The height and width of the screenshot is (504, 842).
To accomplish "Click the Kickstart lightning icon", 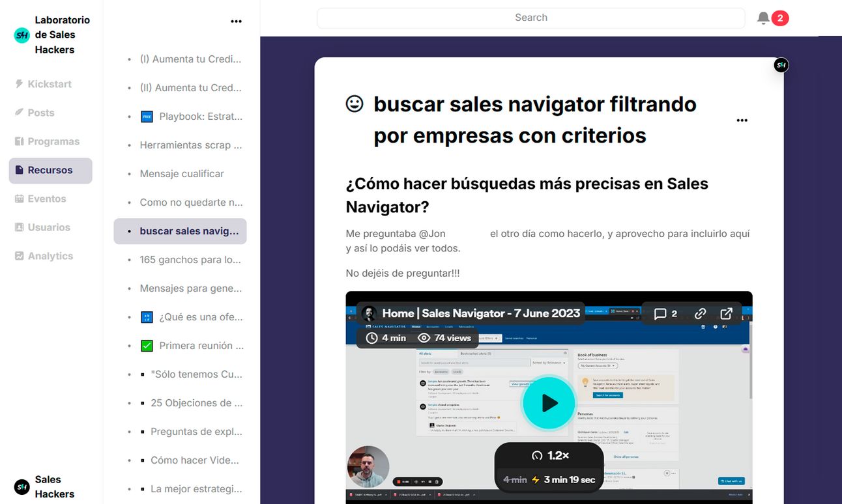I will pyautogui.click(x=19, y=84).
